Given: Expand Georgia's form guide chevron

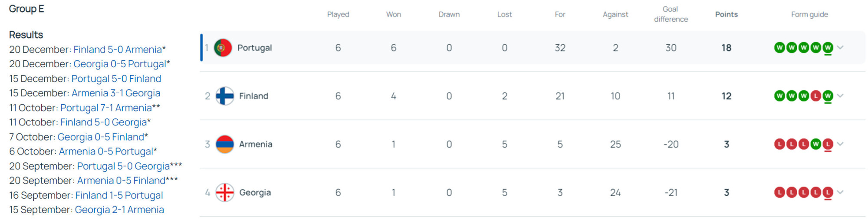Looking at the screenshot, I should coord(841,192).
